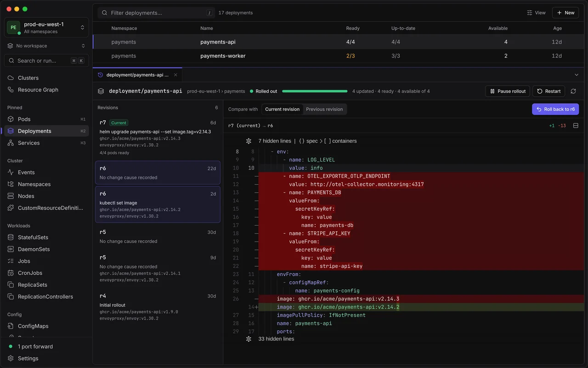This screenshot has height=368, width=588.
Task: Sort by the Ready column header
Action: pyautogui.click(x=353, y=29)
